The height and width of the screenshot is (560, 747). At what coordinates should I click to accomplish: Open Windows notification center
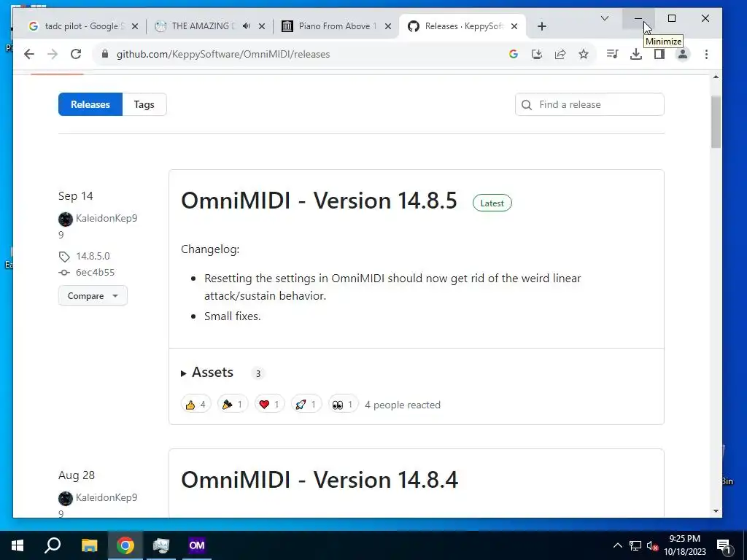pyautogui.click(x=724, y=545)
